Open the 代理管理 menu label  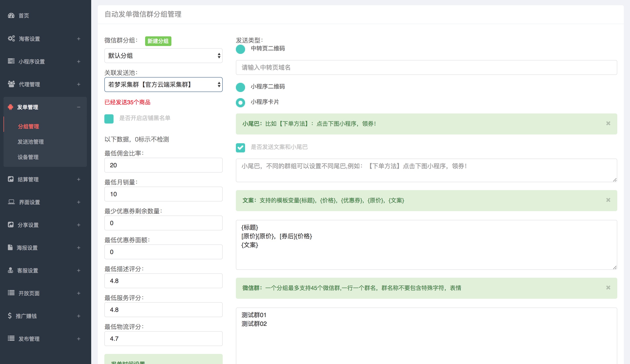[30, 85]
